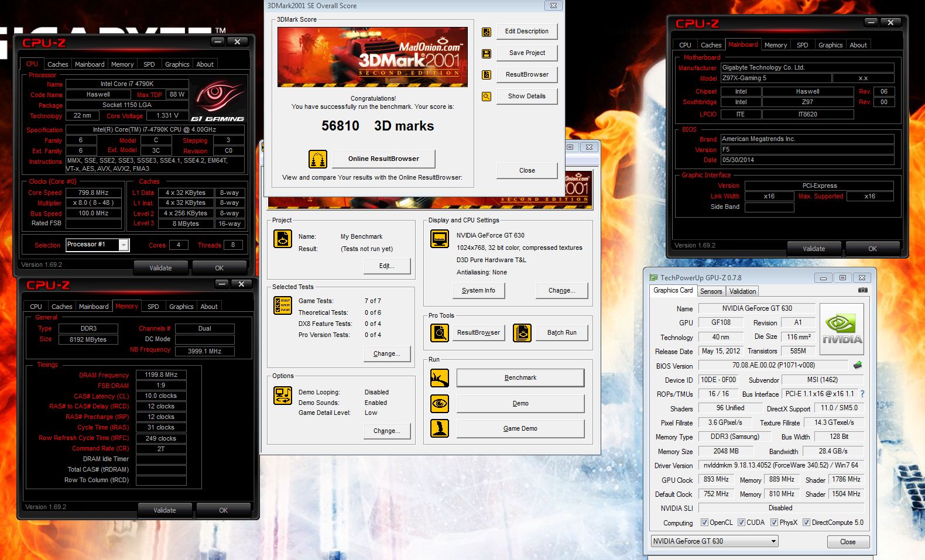Toggle the OpenCL checkbox in GPU-Z
925x560 pixels.
(704, 523)
